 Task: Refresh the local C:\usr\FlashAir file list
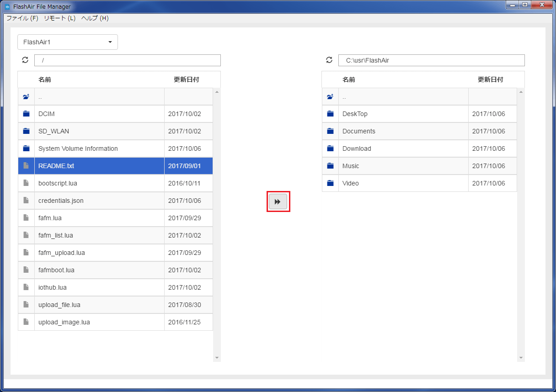point(329,60)
